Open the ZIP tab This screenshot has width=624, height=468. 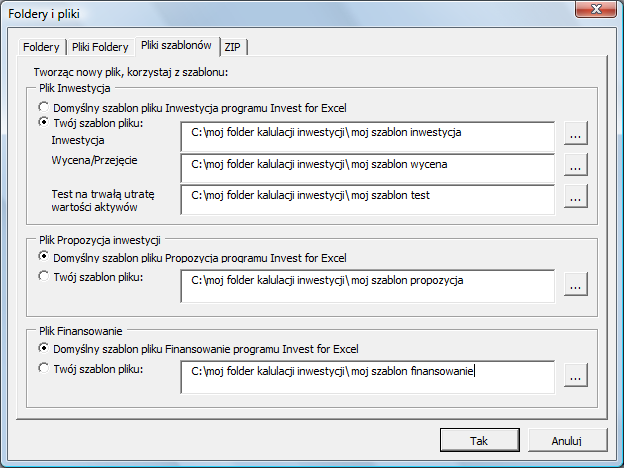(233, 47)
